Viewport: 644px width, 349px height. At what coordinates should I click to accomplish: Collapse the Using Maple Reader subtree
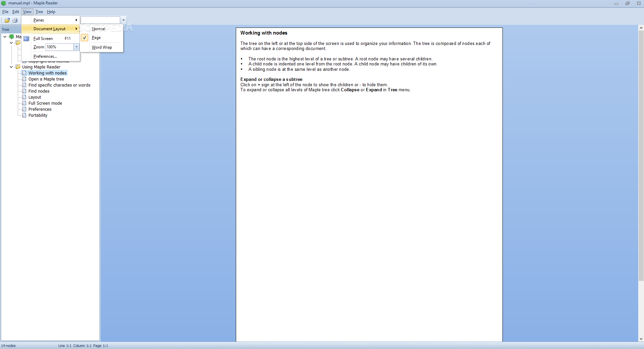click(11, 67)
